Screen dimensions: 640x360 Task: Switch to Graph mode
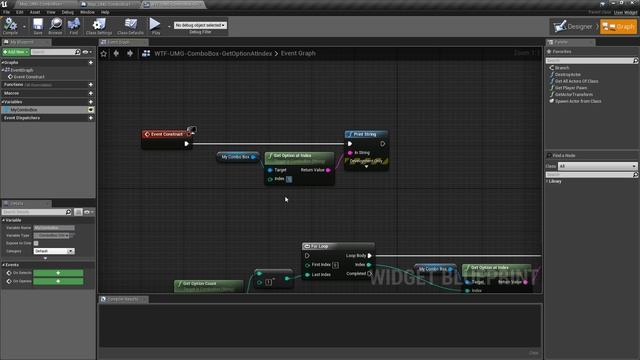coord(618,27)
